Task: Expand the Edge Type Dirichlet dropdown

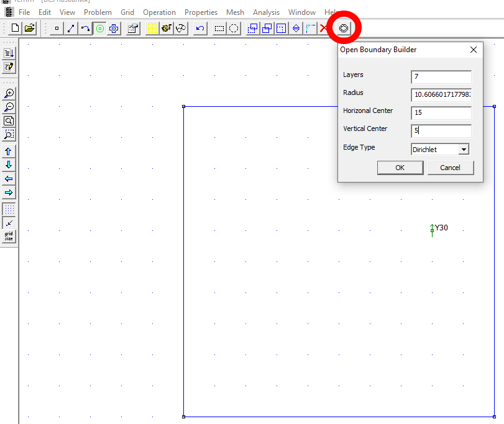Action: coord(464,149)
